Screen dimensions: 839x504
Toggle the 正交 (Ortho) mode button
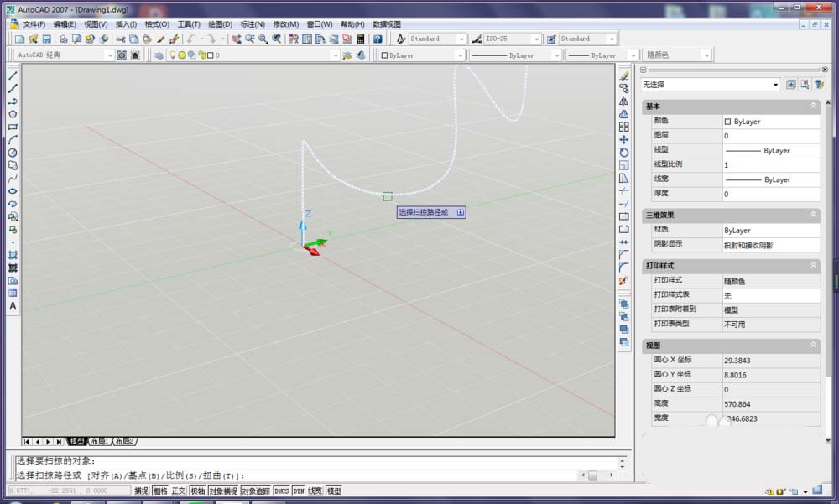pos(179,491)
